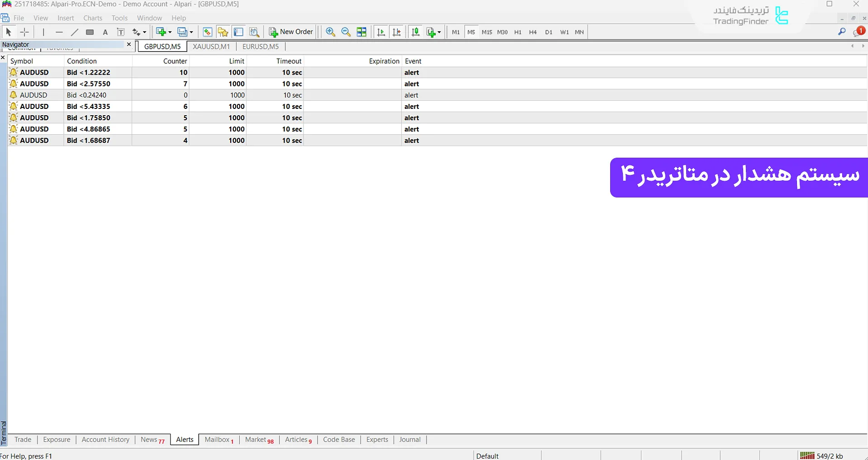Click the Zoom In magnifier icon

[x=330, y=32]
